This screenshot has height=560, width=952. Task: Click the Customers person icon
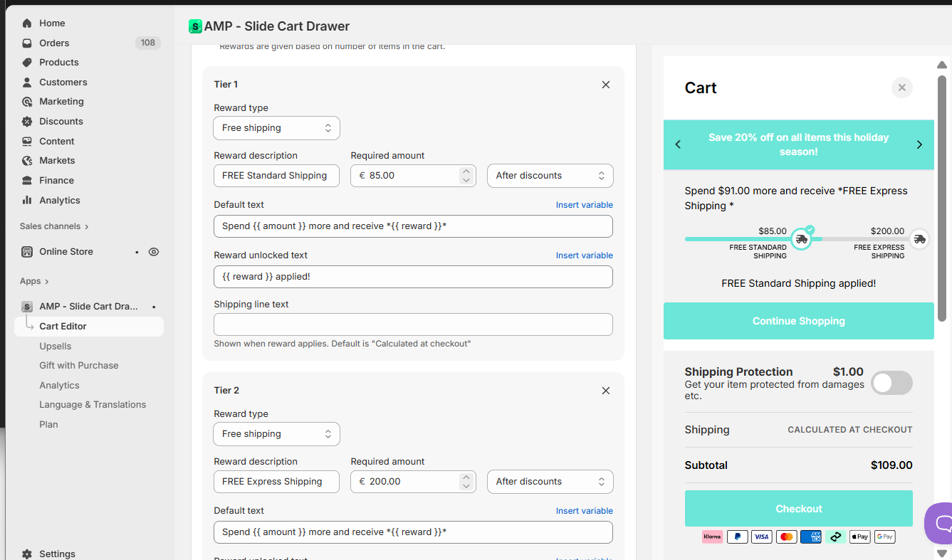point(27,83)
